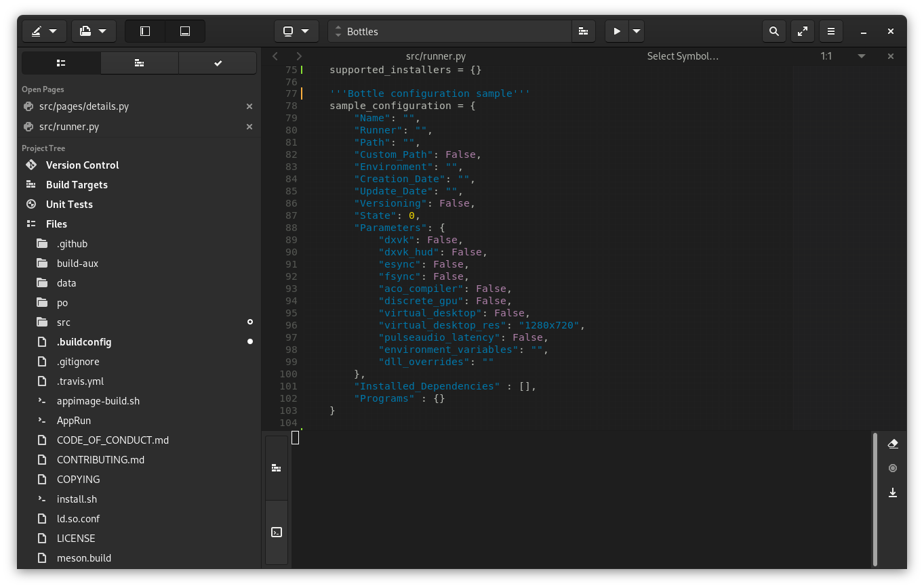This screenshot has width=924, height=588.
Task: Toggle the bottom panel visibility
Action: click(x=185, y=31)
